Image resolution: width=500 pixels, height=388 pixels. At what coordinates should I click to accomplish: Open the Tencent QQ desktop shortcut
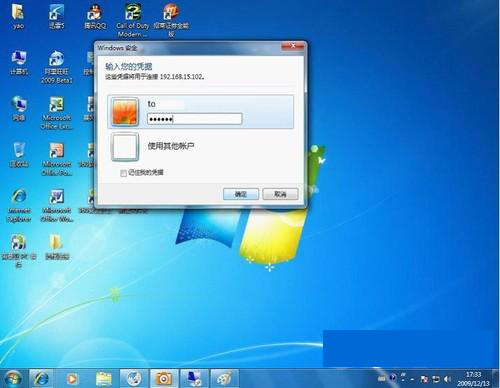click(95, 17)
